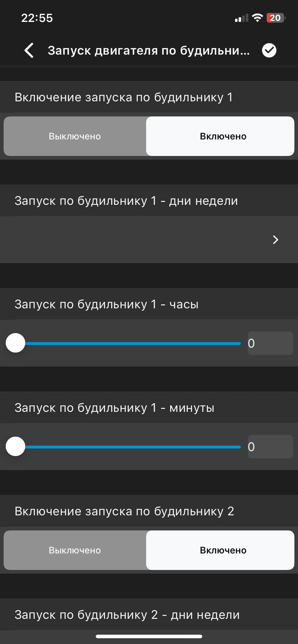Viewport: 298px width, 644px height.
Task: Set alarm 2 start to Выключено
Action: tap(75, 550)
